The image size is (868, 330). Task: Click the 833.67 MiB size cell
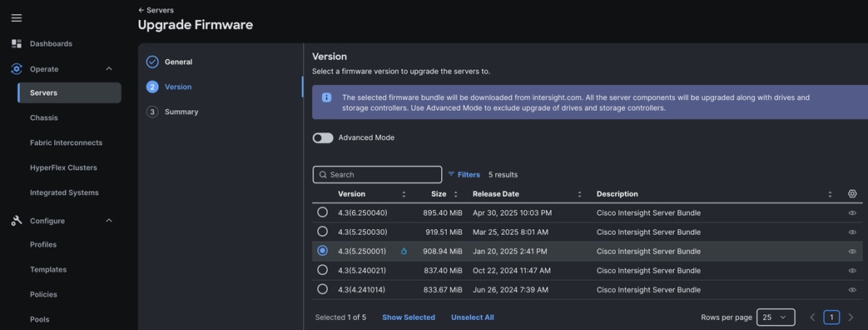click(x=442, y=290)
